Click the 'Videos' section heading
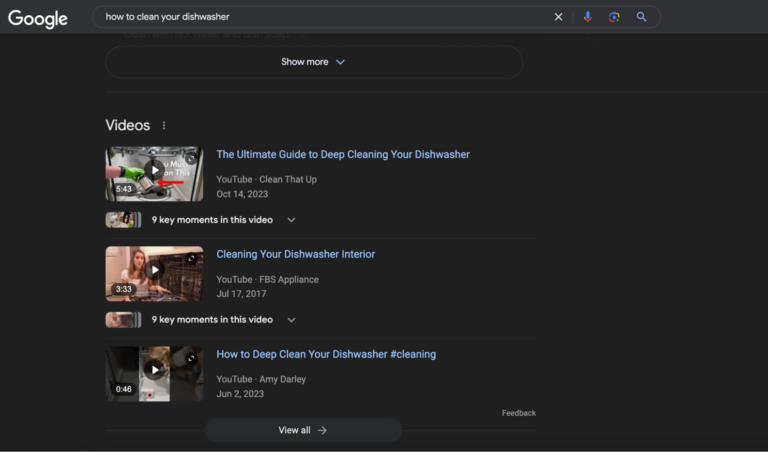Image resolution: width=768 pixels, height=452 pixels. (x=128, y=125)
